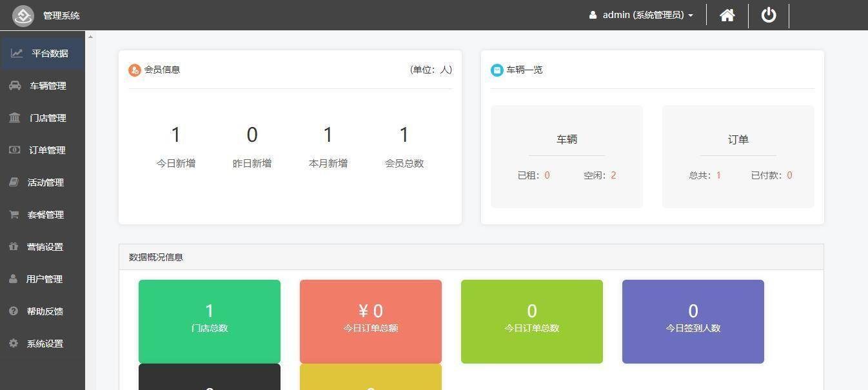Click the purple 今日签到人数 card
868x390 pixels.
693,321
